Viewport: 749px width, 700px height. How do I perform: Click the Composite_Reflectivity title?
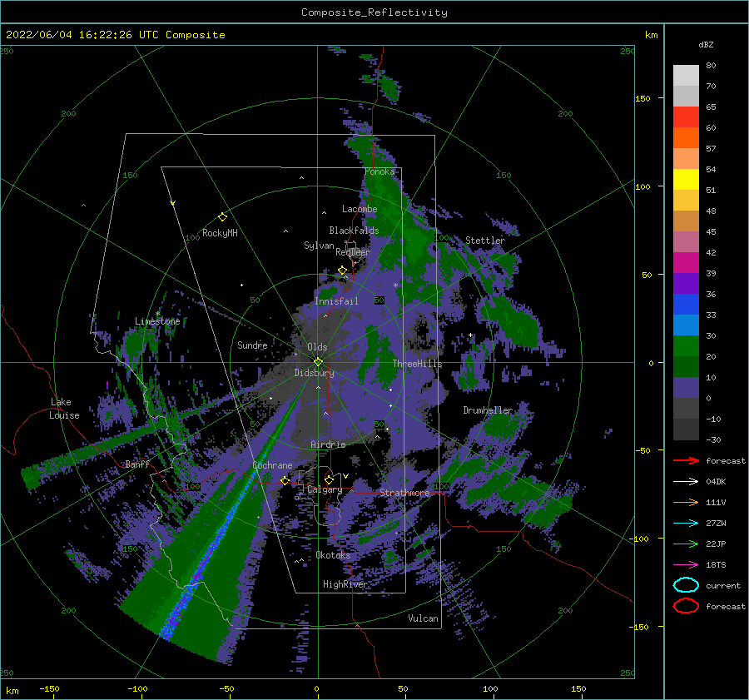click(x=374, y=12)
